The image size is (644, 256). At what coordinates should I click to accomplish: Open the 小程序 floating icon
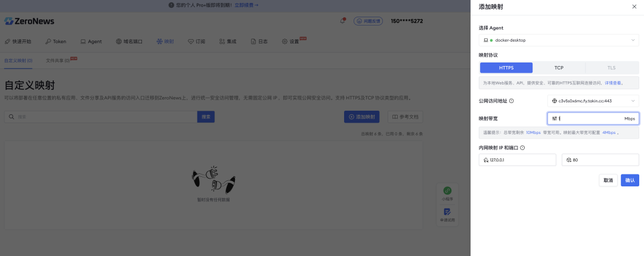(x=447, y=194)
